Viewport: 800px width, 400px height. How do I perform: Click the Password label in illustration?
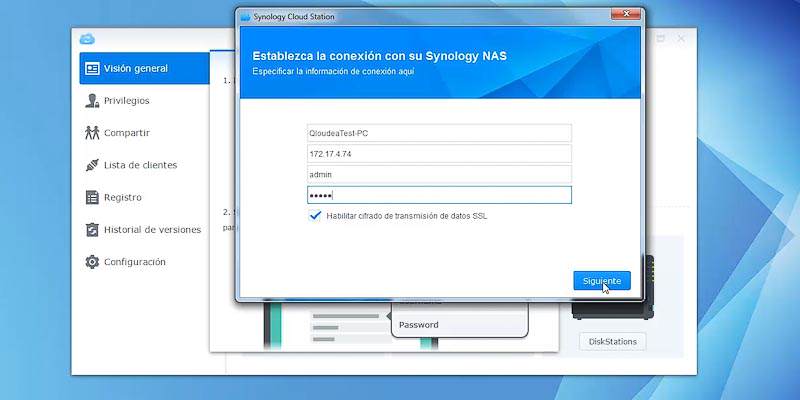(418, 324)
